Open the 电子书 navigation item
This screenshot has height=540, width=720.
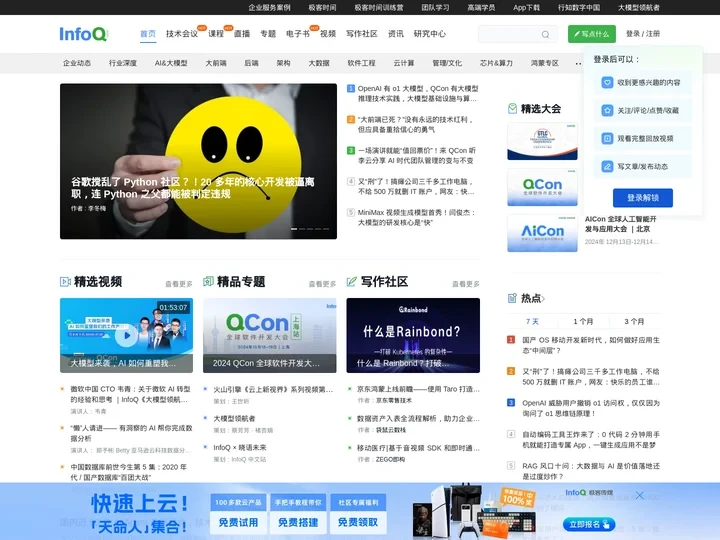click(298, 34)
